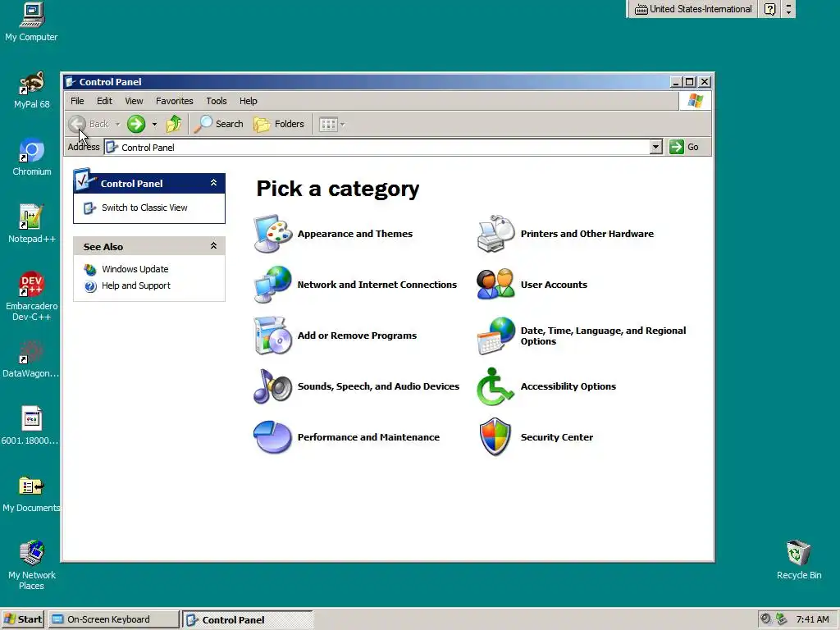Open the Address bar dropdown arrow
Image resolution: width=840 pixels, height=630 pixels.
(x=655, y=147)
